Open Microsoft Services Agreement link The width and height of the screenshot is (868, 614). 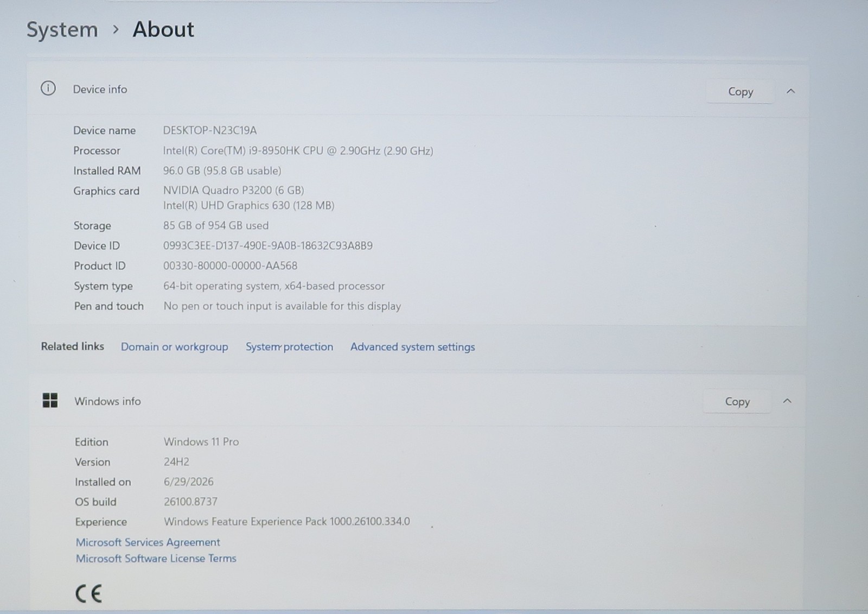tap(148, 542)
